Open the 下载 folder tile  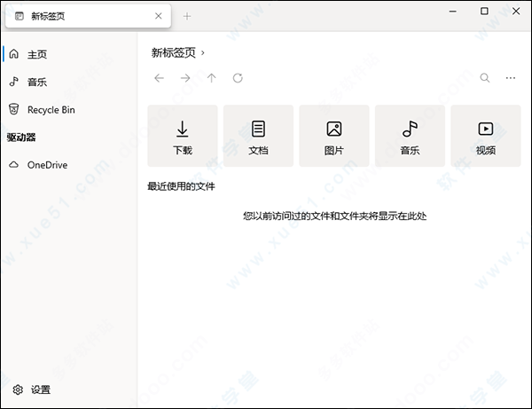click(x=183, y=136)
